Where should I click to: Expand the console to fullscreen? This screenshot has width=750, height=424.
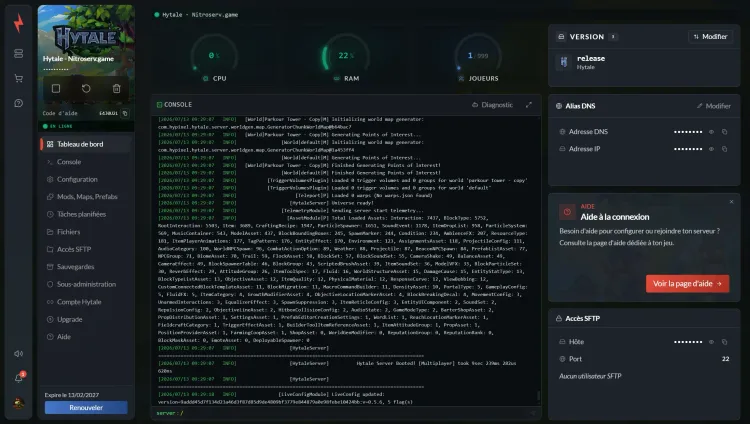click(529, 105)
